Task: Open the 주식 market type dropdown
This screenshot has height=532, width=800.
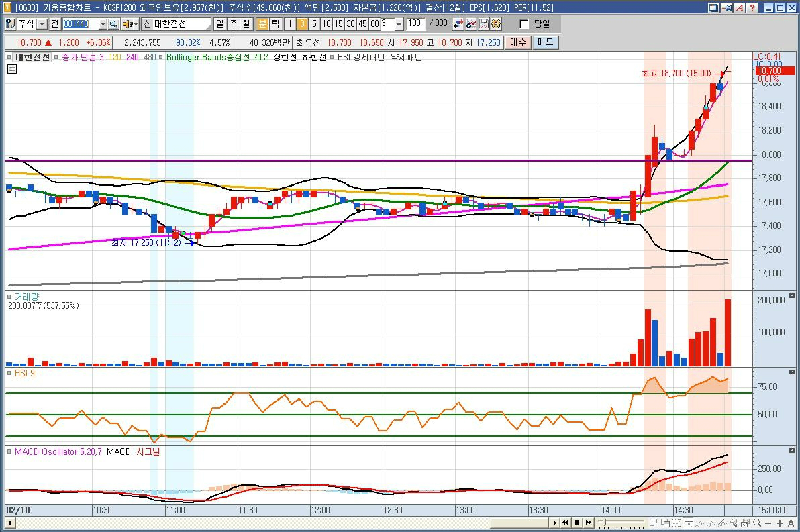Action: (x=42, y=24)
